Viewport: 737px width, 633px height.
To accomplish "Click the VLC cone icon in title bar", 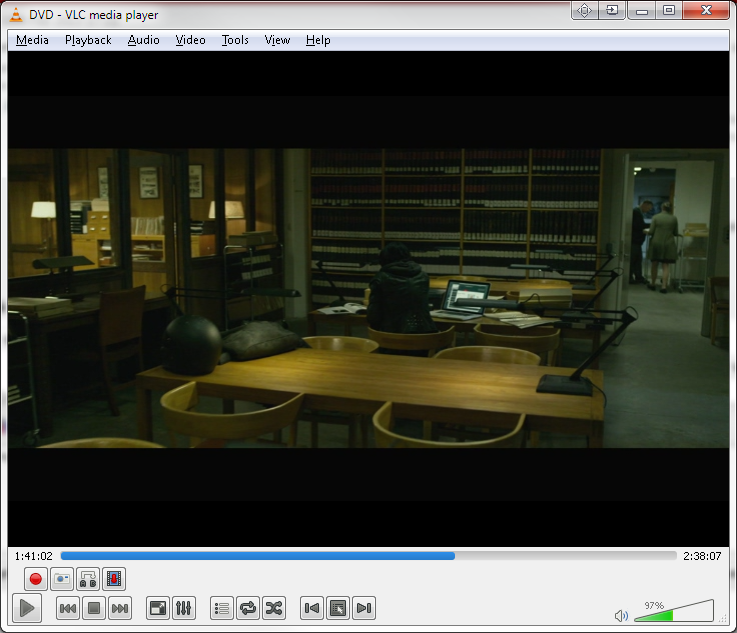I will pyautogui.click(x=16, y=15).
